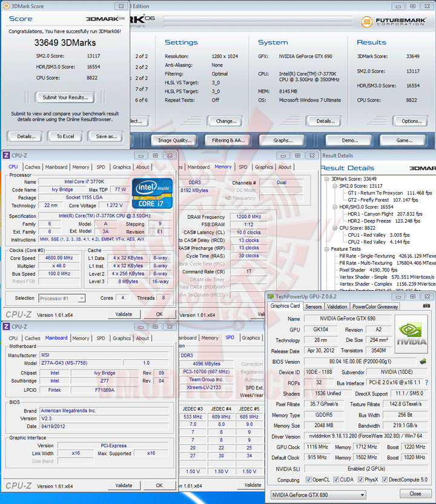Click the Graphs button

tap(283, 141)
